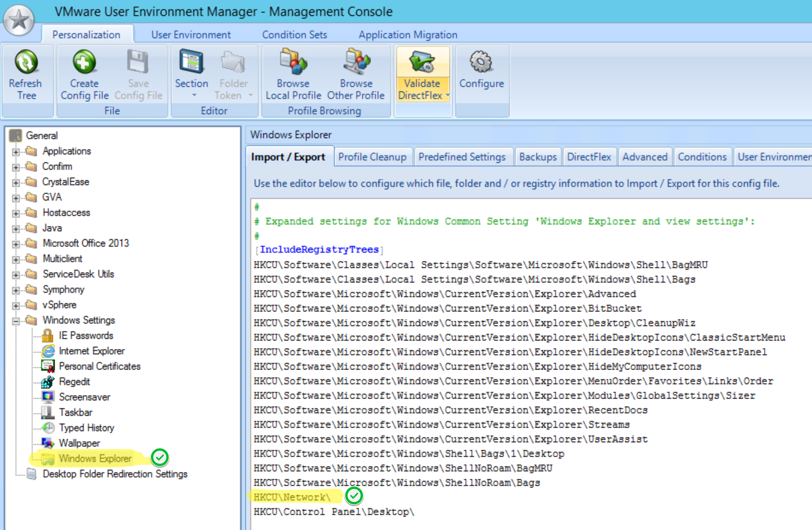This screenshot has width=812, height=530.
Task: Select the Regedit icon in tree
Action: pyautogui.click(x=48, y=382)
